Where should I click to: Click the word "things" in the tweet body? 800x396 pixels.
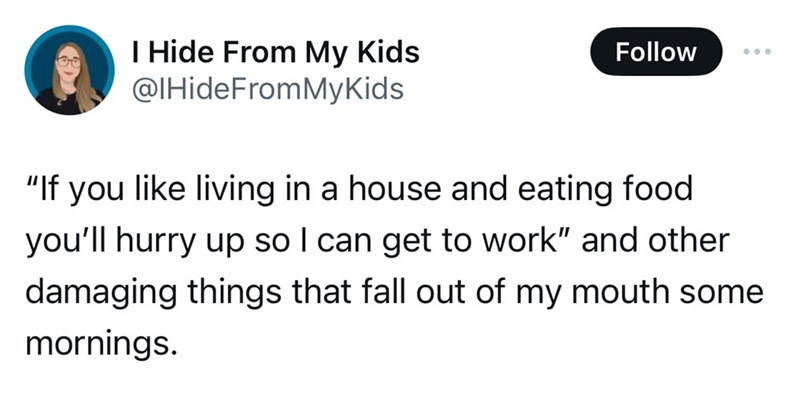234,294
